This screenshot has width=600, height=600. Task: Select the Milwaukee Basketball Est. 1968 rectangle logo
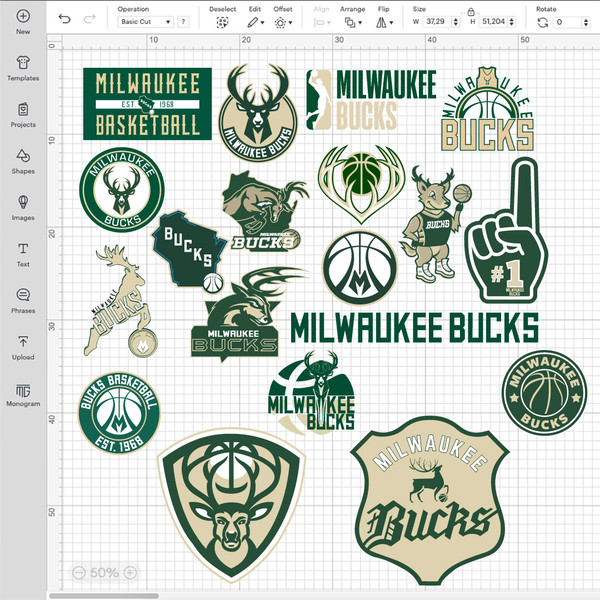tap(147, 104)
